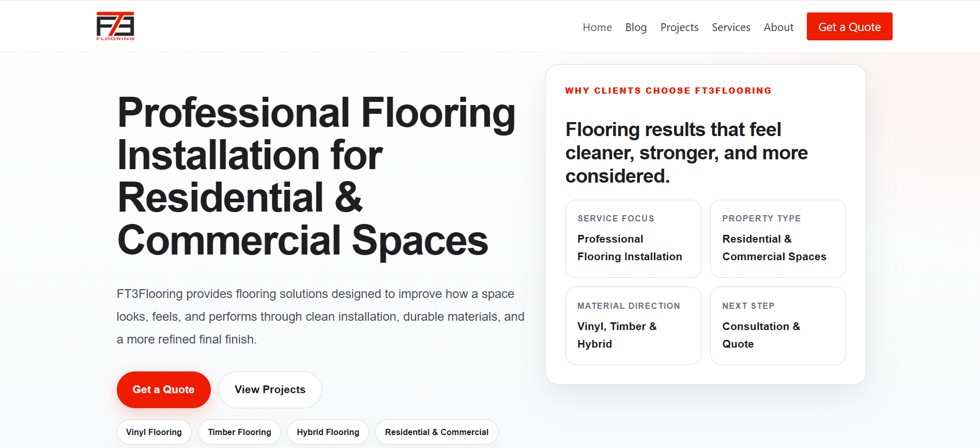Open the Blog nav link
This screenshot has width=980, height=448.
[x=636, y=27]
